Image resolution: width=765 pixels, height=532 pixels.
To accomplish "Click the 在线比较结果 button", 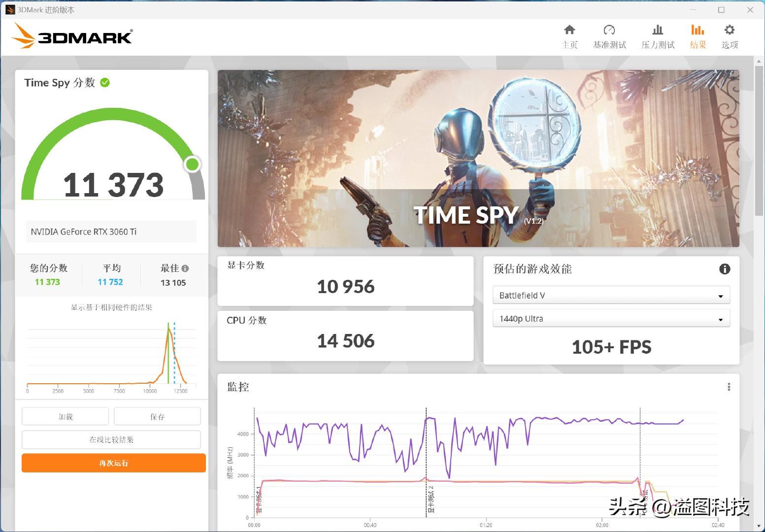I will point(111,439).
